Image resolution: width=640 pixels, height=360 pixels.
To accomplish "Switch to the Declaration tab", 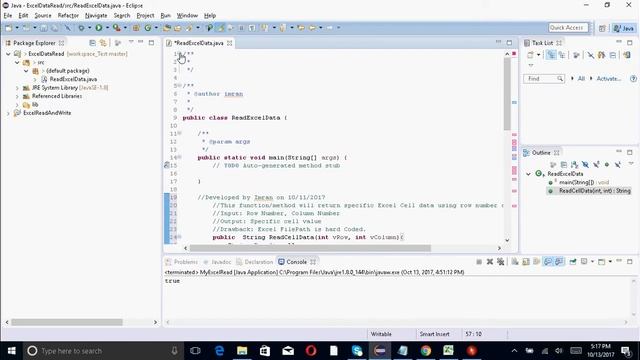I will tap(255, 262).
